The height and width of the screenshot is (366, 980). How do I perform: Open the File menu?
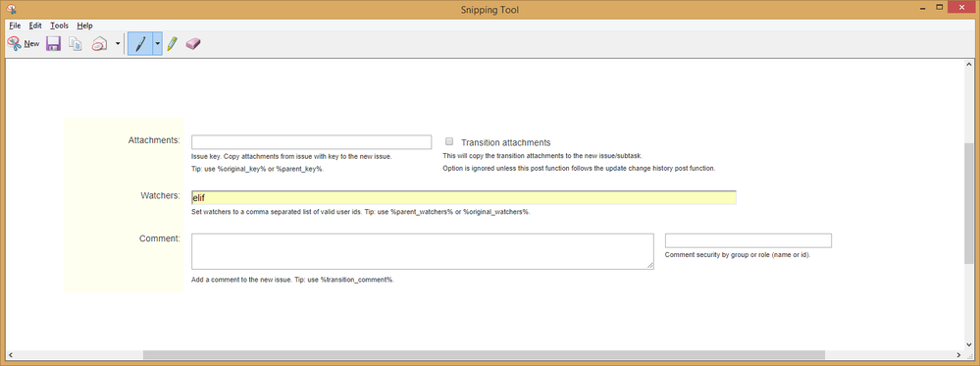click(x=15, y=26)
